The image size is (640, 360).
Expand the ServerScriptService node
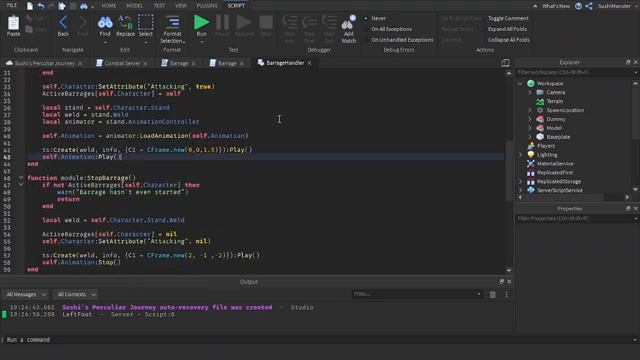pyautogui.click(x=520, y=190)
